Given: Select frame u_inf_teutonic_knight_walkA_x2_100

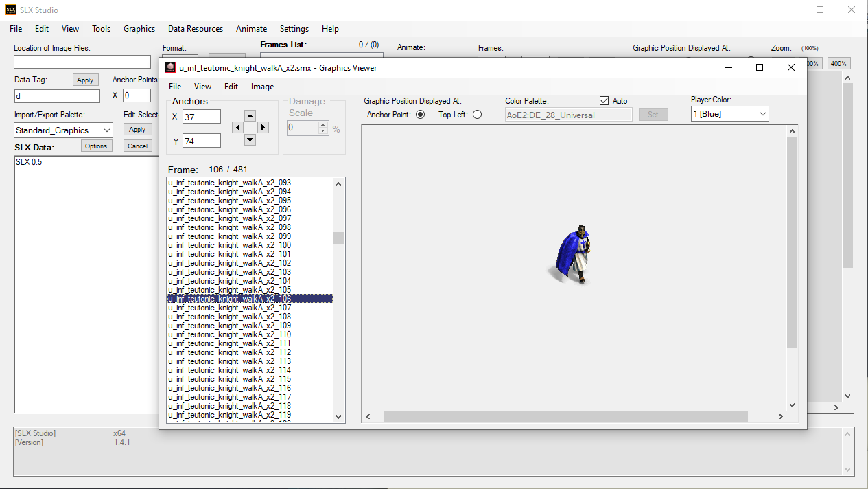Looking at the screenshot, I should point(250,245).
